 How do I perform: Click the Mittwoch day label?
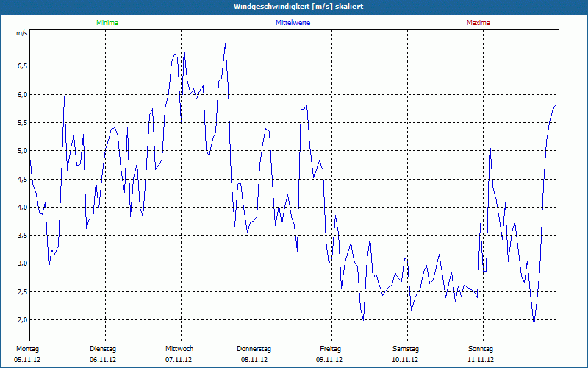point(179,349)
